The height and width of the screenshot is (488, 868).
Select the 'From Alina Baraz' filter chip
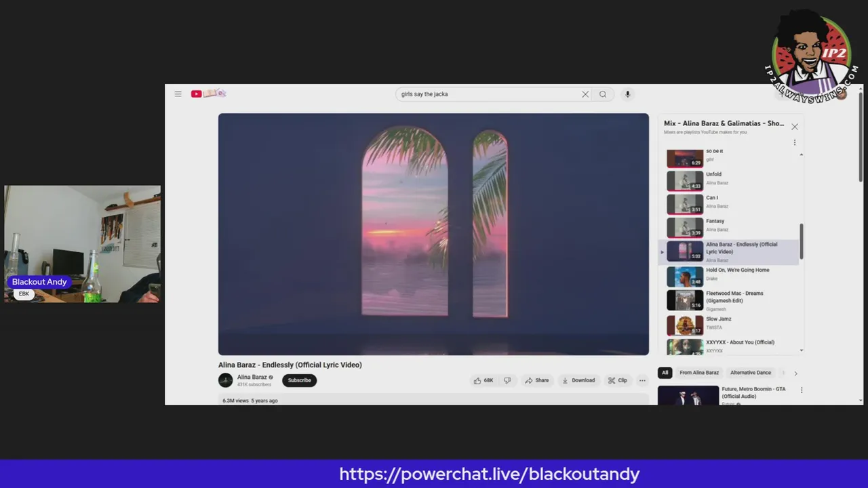(x=699, y=373)
